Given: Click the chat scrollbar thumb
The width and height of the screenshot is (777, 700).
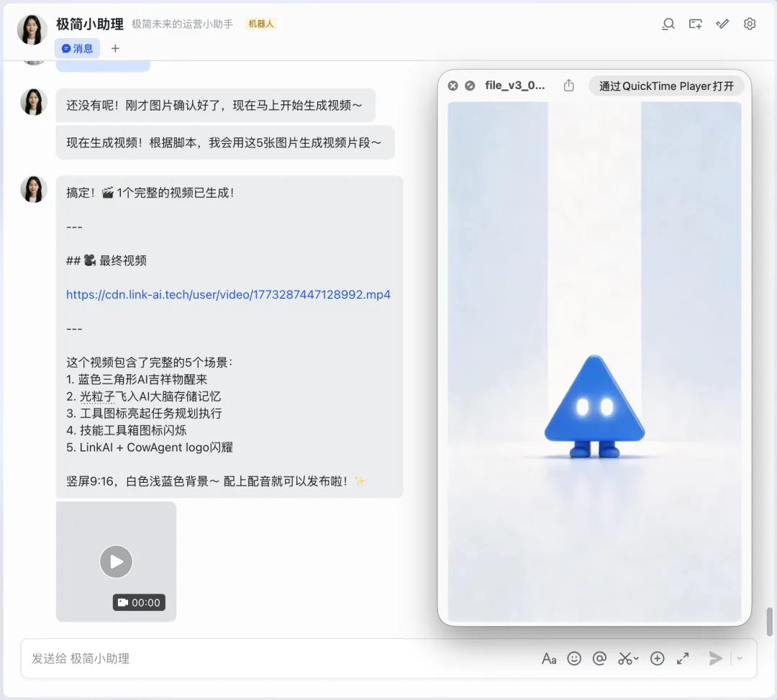Looking at the screenshot, I should 769,621.
